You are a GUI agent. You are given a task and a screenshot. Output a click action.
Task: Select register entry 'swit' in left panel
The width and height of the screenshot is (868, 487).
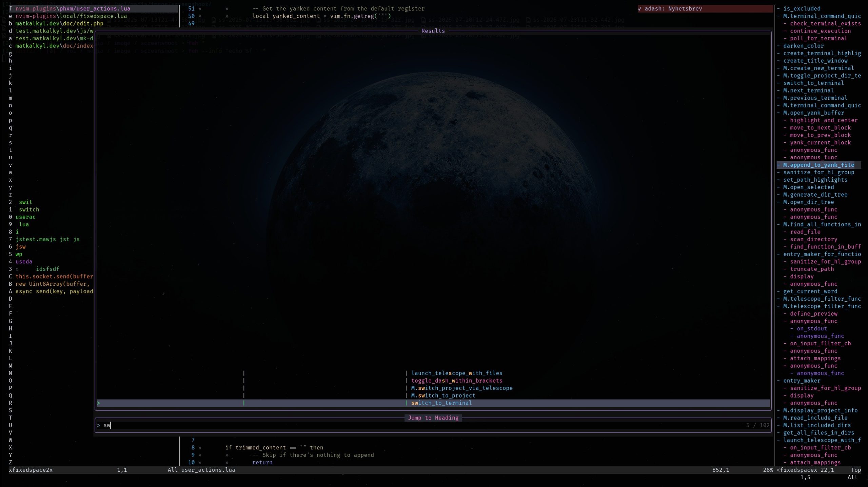[x=25, y=202]
